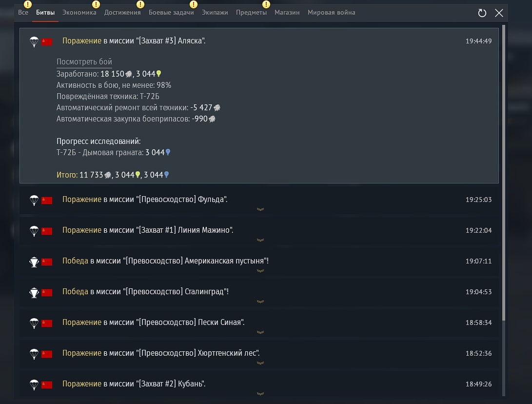The image size is (532, 404).
Task: Click trophy victory icon for Сталинград
Action: pyautogui.click(x=34, y=293)
